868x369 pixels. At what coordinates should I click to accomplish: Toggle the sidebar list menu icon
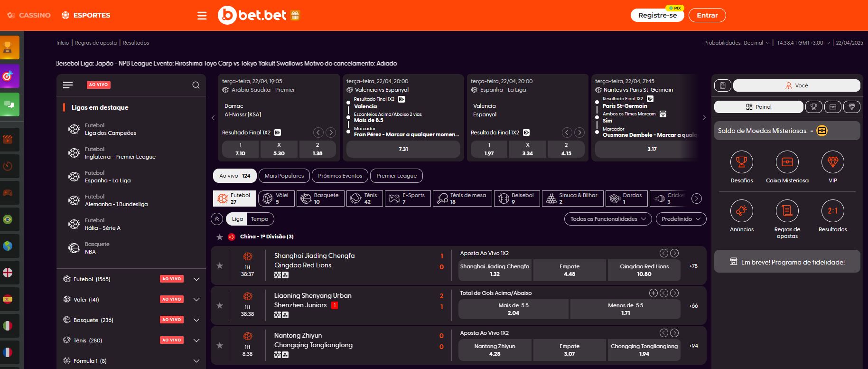(68, 85)
